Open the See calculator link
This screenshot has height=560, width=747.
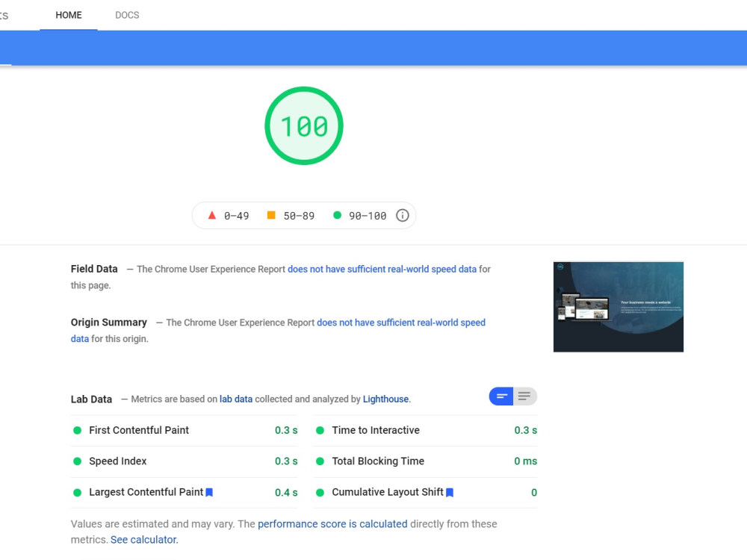[143, 540]
